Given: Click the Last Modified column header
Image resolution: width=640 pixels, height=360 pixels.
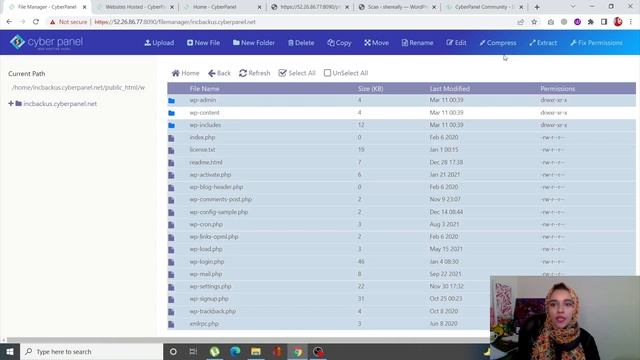Looking at the screenshot, I should [449, 89].
